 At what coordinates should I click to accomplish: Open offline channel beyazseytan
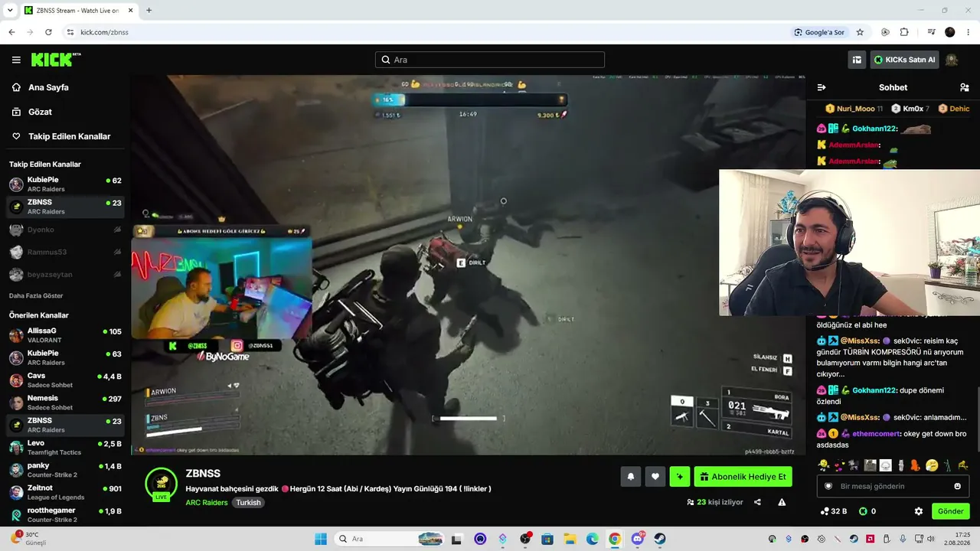[x=65, y=274]
